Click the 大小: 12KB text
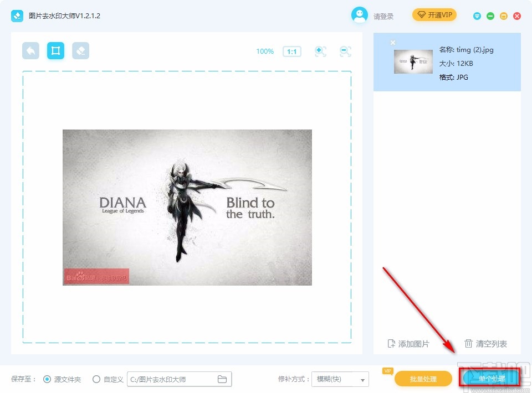 point(456,63)
